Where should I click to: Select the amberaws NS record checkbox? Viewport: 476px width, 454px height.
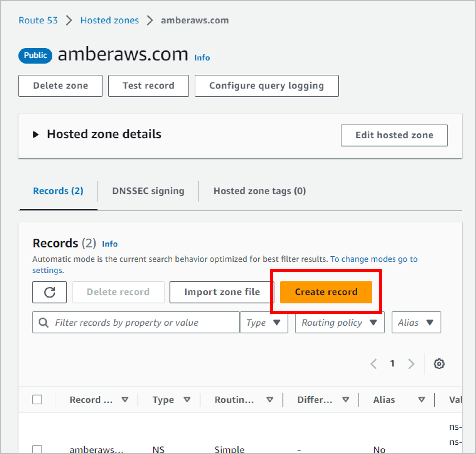(x=37, y=449)
